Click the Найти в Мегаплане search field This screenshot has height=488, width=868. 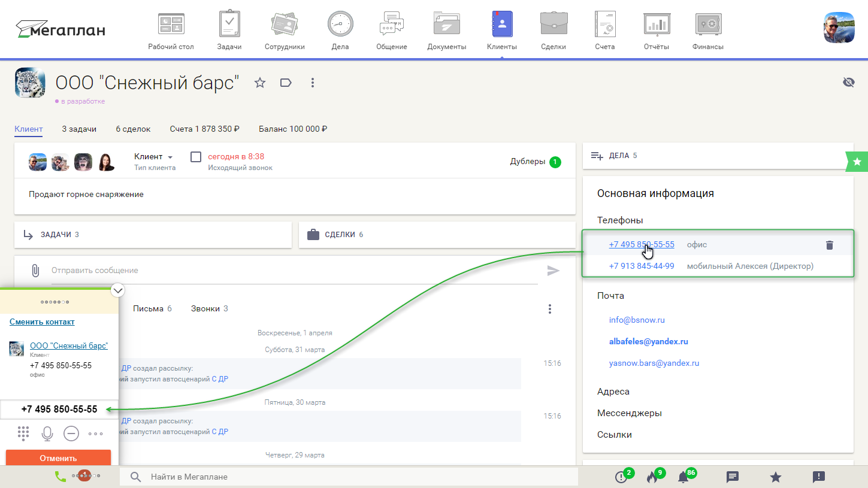[x=349, y=477]
